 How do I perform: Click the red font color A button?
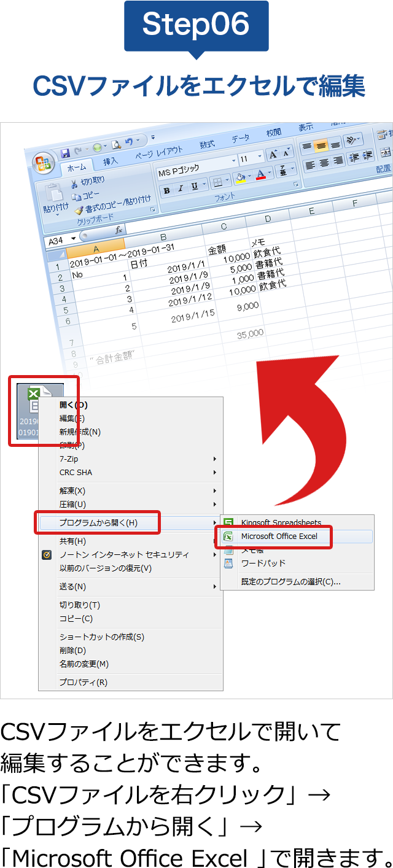(260, 174)
